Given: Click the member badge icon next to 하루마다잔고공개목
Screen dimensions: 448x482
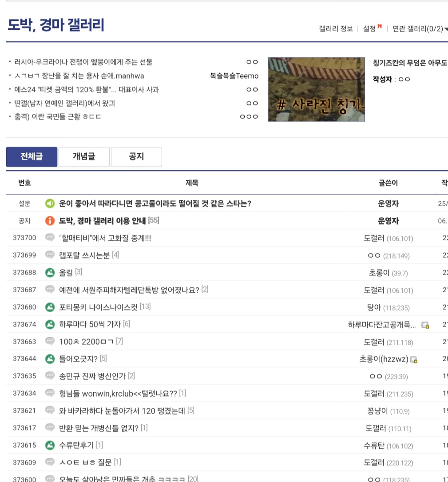Looking at the screenshot, I should tap(425, 325).
